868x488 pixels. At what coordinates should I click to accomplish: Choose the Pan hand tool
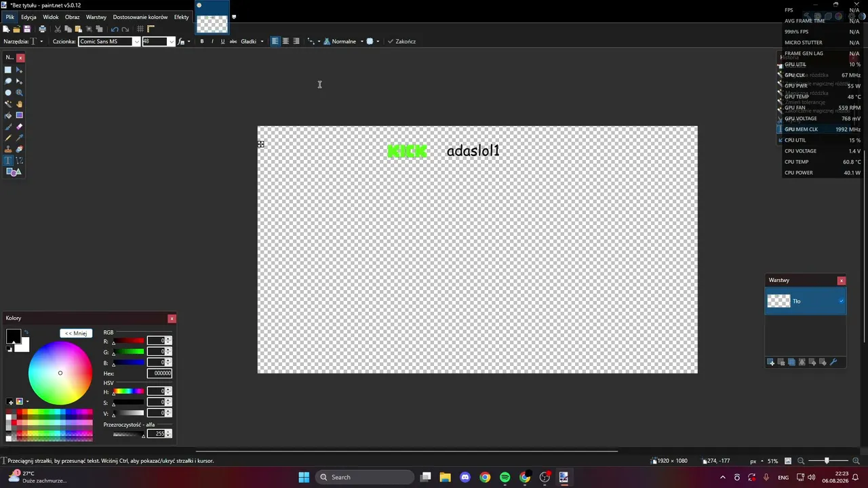pos(19,104)
